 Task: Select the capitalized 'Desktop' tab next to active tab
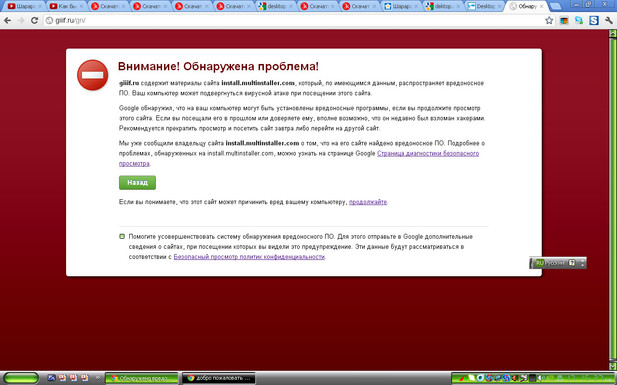(x=486, y=6)
